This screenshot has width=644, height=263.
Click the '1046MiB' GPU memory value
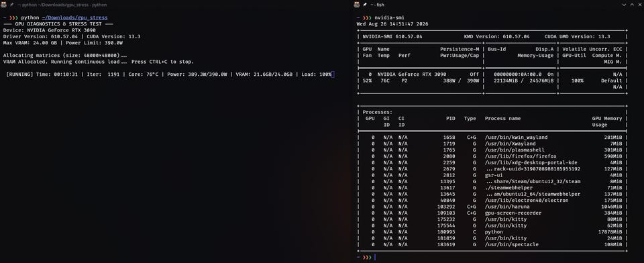tap(612, 207)
